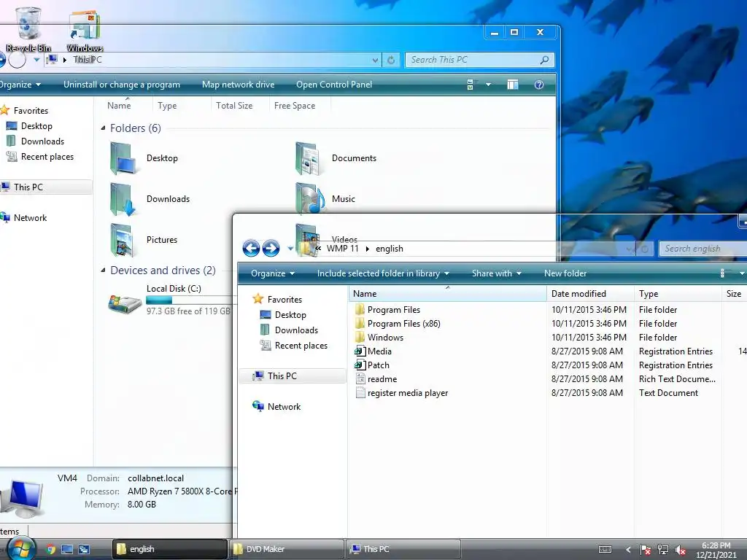
Task: Open the Action Center flag icon
Action: pos(645,550)
